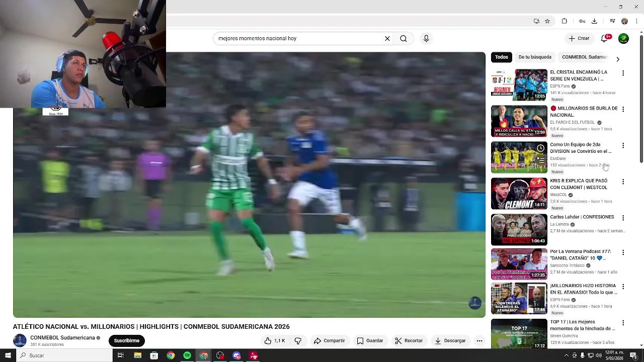This screenshot has height=362, width=644.
Task: Open Spotify from the taskbar
Action: pos(187,355)
